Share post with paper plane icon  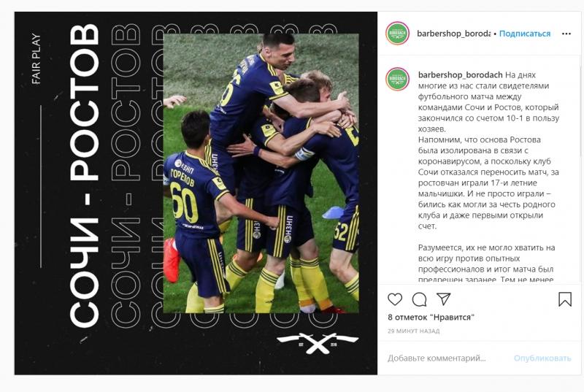coord(444,299)
